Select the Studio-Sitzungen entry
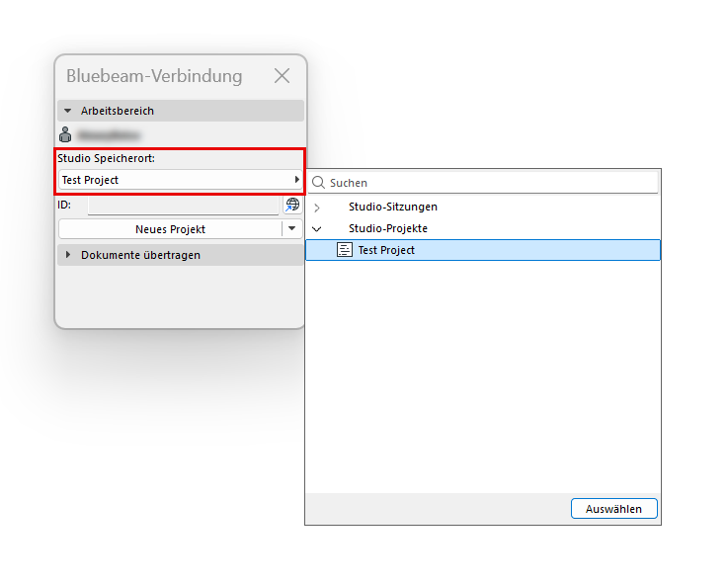 393,207
